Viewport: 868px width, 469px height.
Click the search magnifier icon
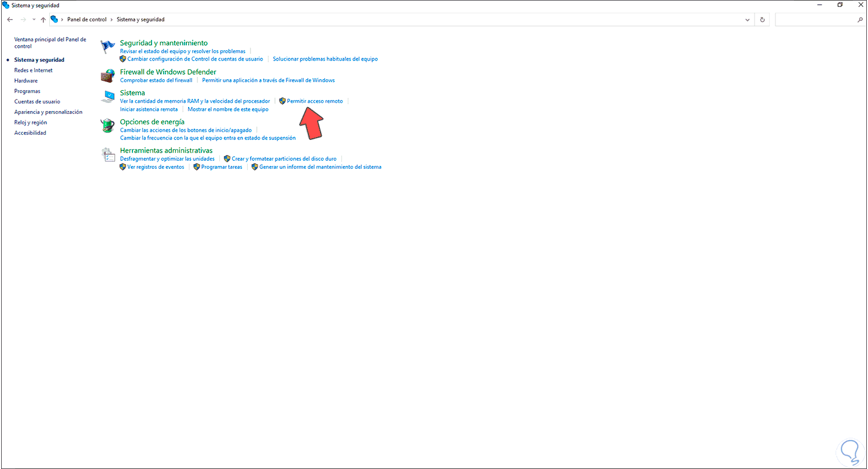(x=860, y=20)
